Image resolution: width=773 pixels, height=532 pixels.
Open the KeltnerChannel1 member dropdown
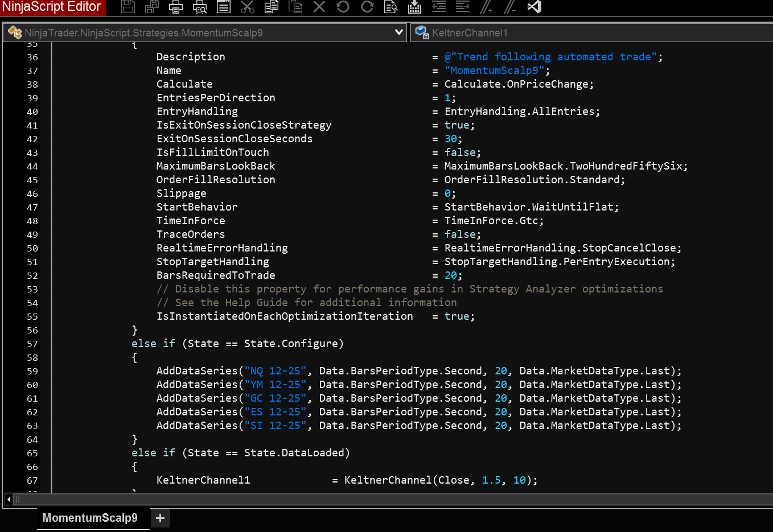(x=592, y=32)
